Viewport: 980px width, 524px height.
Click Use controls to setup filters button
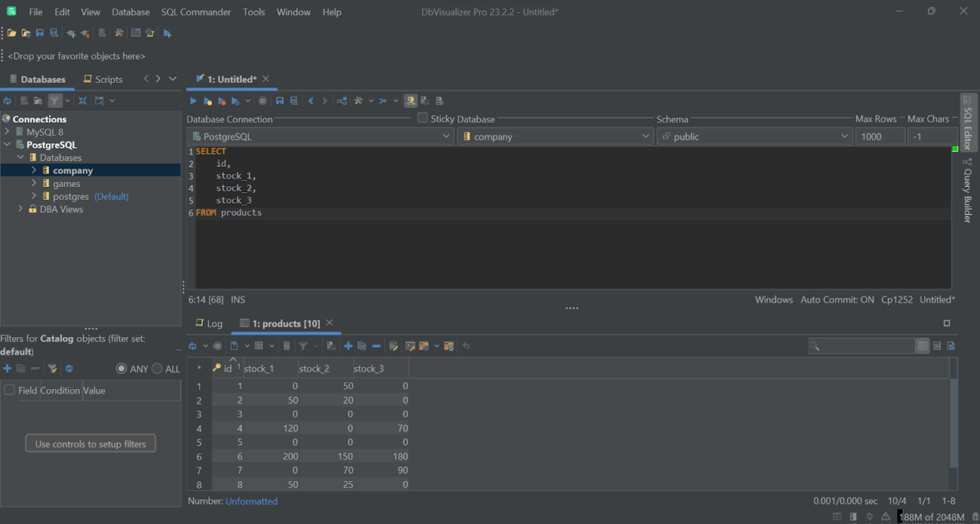90,444
